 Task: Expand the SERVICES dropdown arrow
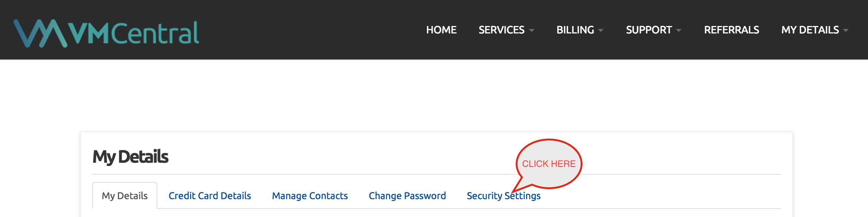[x=531, y=30]
